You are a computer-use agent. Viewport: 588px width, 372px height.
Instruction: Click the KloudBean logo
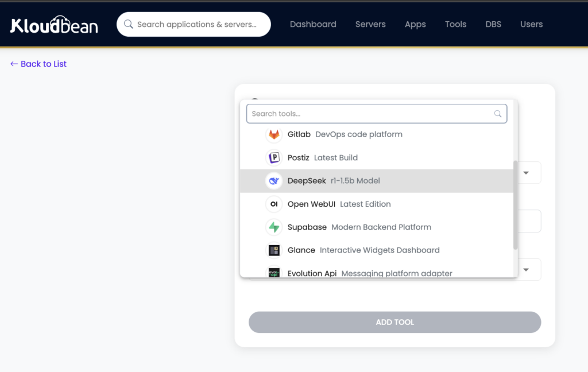(54, 25)
